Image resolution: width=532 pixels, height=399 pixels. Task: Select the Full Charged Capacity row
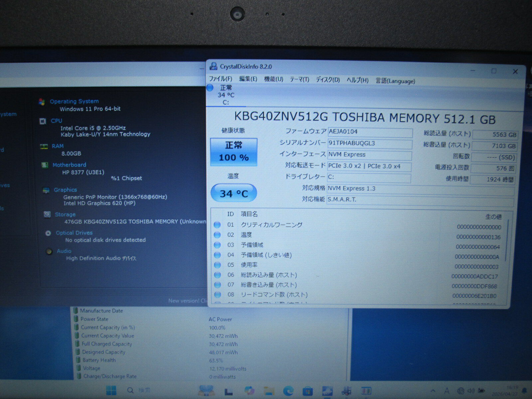tap(211, 344)
